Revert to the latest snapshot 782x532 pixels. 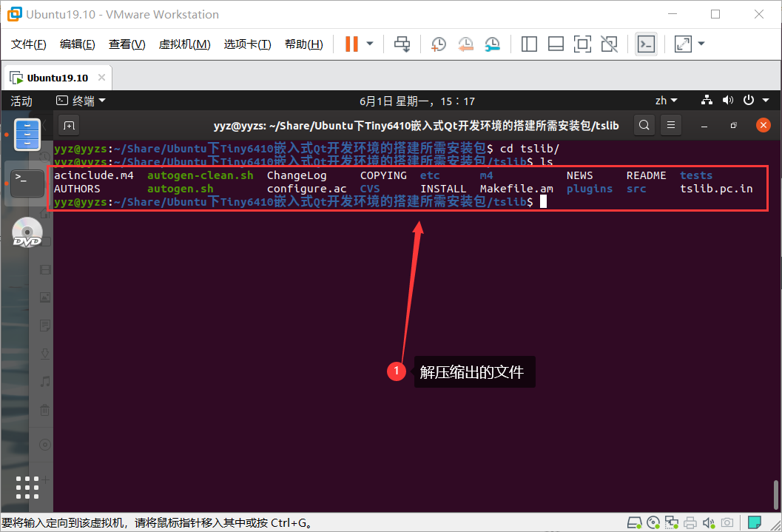click(465, 44)
